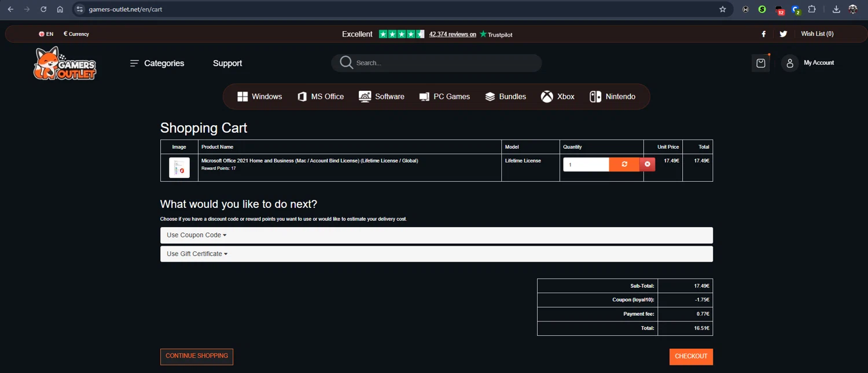Screen dimensions: 868x373
Task: Open the EN language selector
Action: [46, 34]
